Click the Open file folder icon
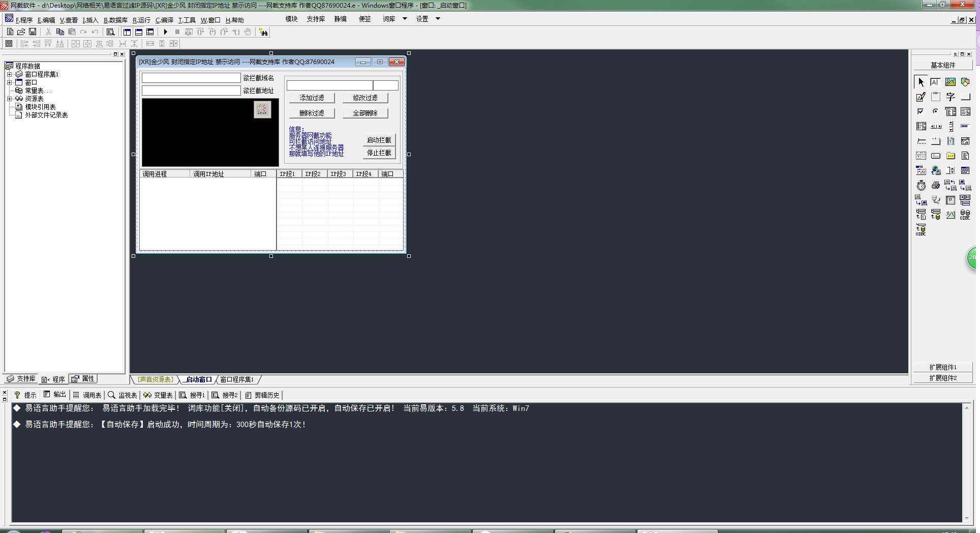 click(x=21, y=32)
